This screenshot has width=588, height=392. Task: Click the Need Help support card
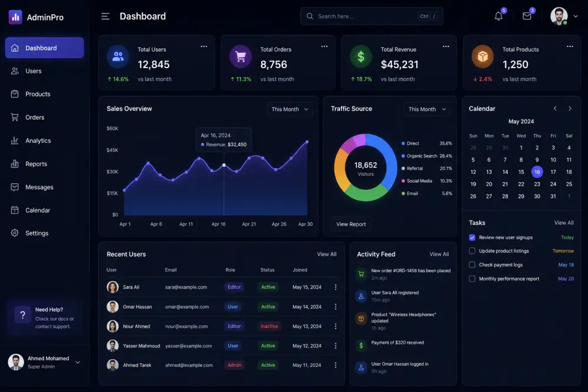coord(45,318)
